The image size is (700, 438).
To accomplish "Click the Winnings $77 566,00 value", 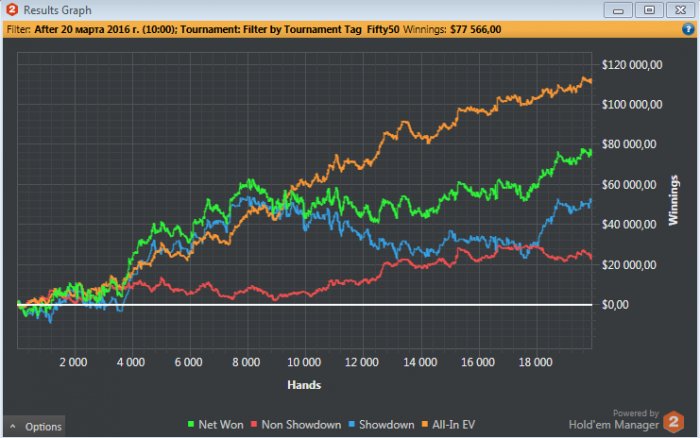I will [475, 29].
